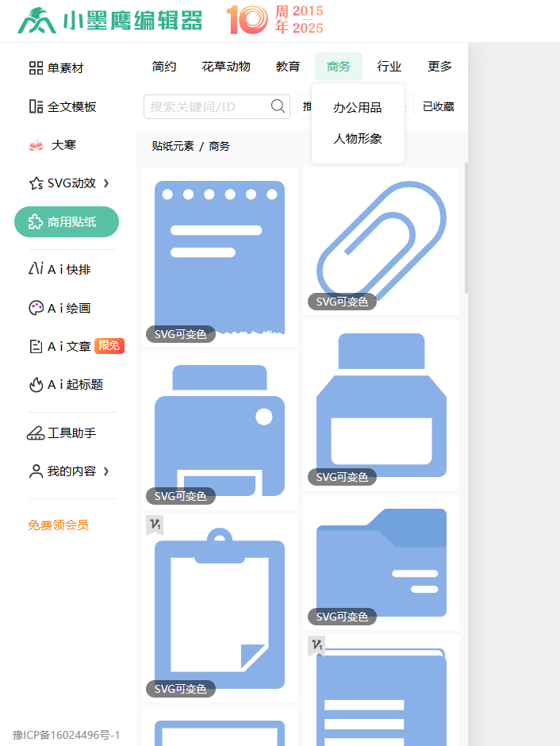
Task: Open the 全文模板 sidebar section
Action: 63,106
